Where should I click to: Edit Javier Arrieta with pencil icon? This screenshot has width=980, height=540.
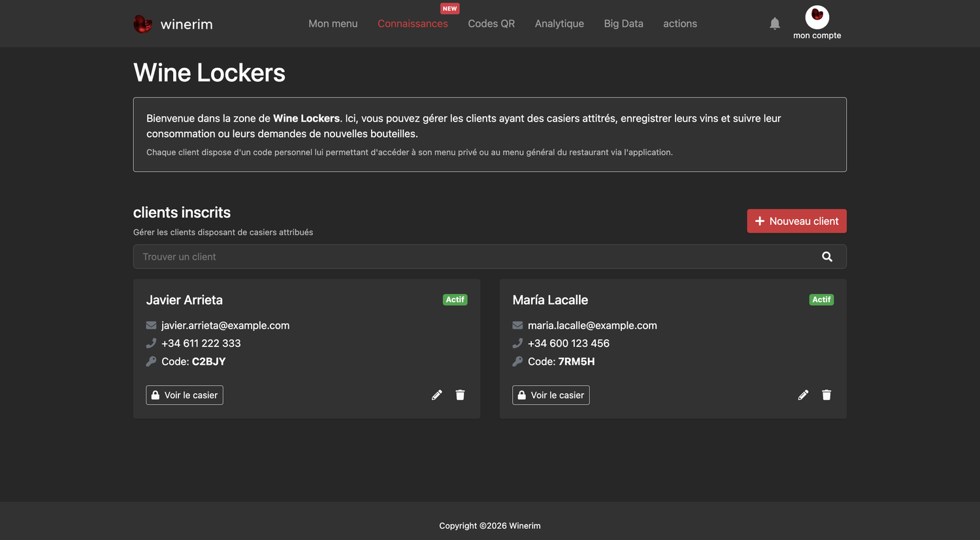437,395
